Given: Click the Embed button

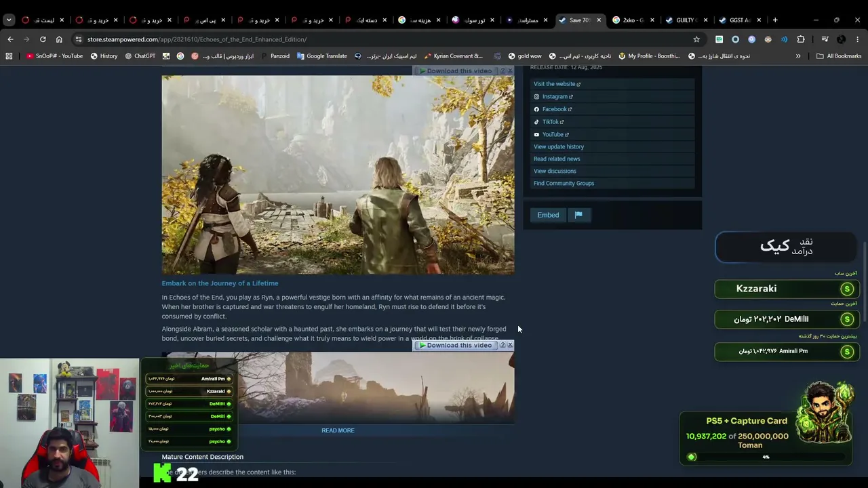Looking at the screenshot, I should (548, 216).
